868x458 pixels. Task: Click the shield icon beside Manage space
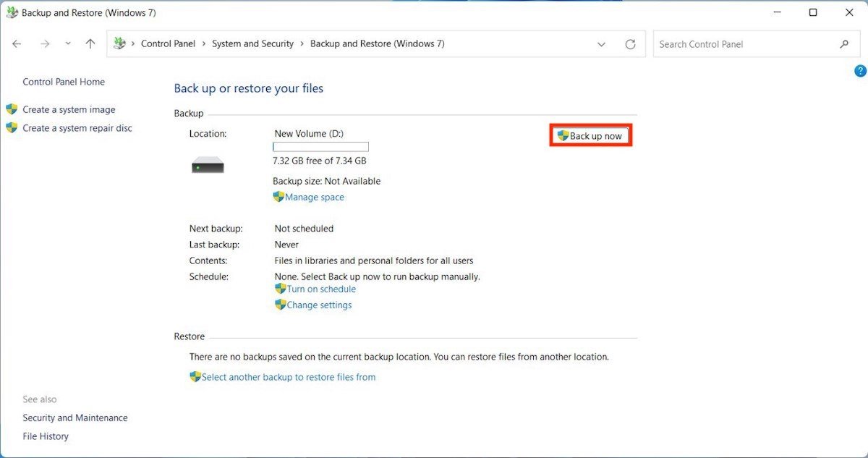[x=278, y=197]
